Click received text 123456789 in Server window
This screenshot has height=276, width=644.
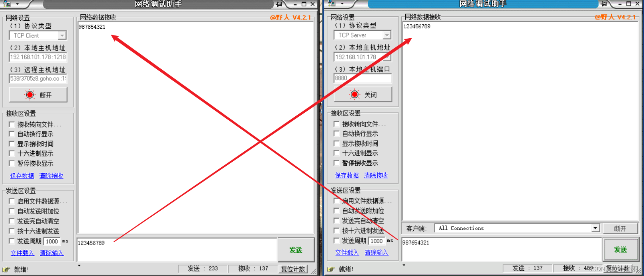click(x=417, y=26)
